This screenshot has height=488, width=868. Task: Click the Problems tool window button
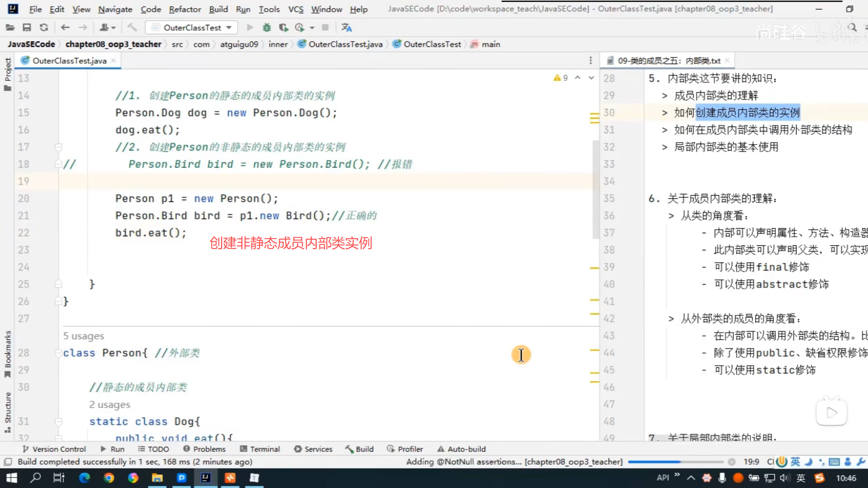(x=204, y=449)
